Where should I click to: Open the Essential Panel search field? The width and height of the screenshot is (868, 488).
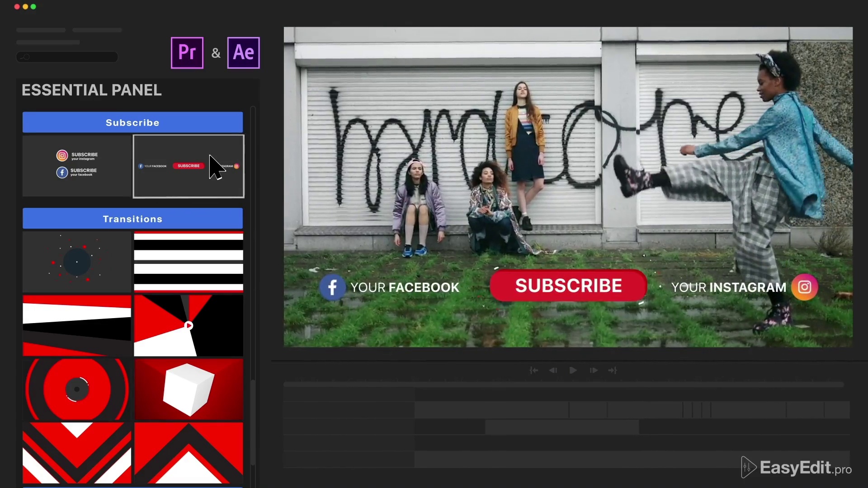coord(67,56)
